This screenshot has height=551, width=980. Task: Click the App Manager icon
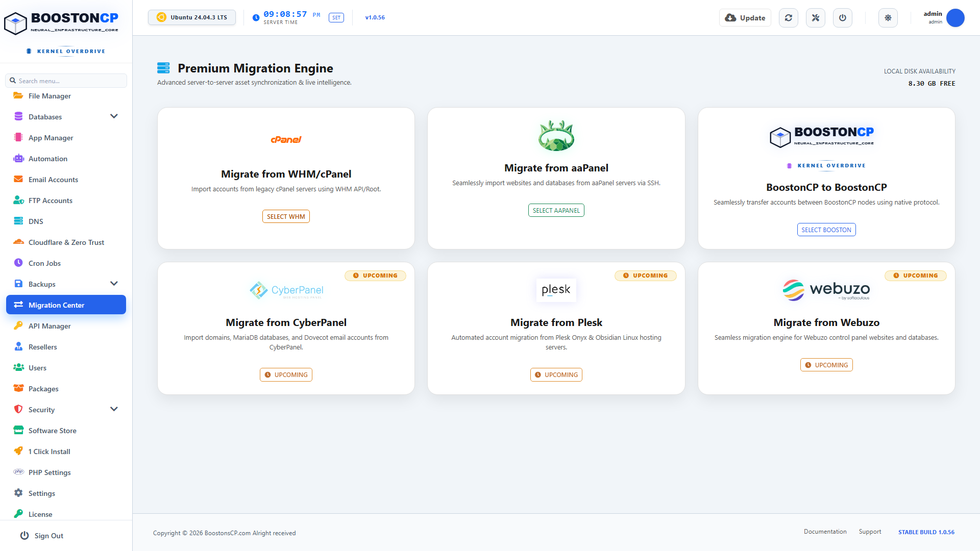(x=18, y=137)
